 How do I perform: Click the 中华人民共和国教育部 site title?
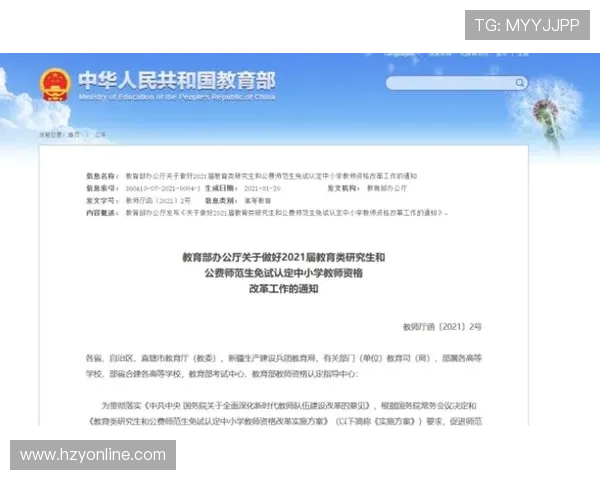pos(176,79)
